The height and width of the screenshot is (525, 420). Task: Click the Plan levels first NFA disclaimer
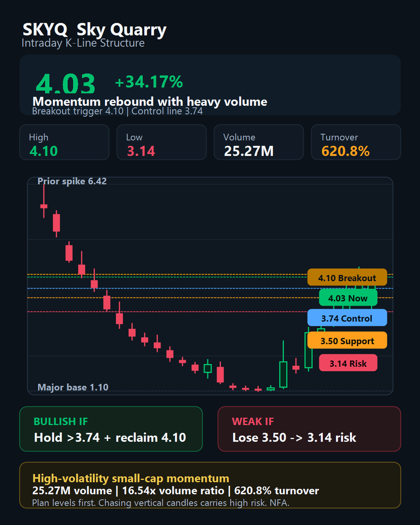pos(161,503)
